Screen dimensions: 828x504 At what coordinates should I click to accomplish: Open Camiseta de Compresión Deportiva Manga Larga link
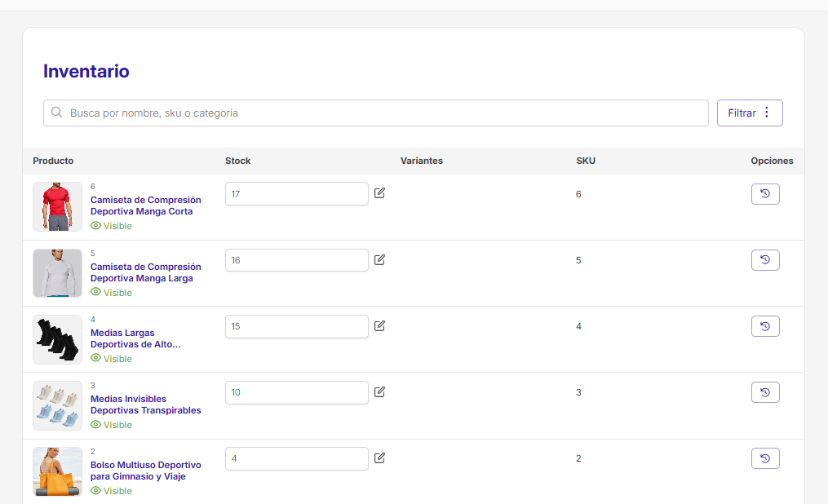(x=145, y=272)
